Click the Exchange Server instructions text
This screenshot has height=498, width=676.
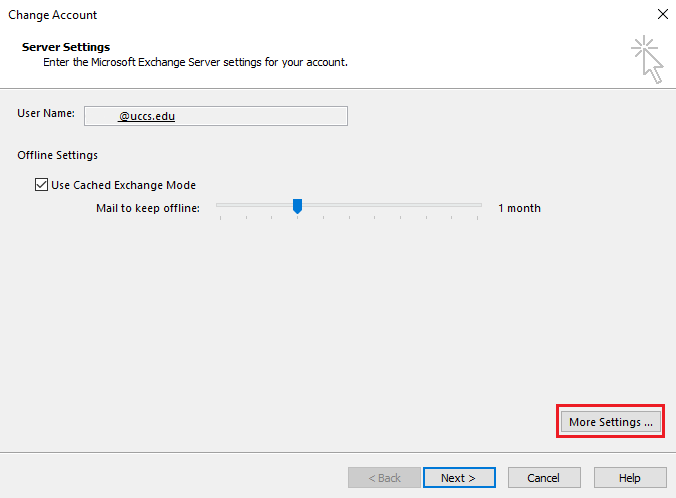point(195,63)
